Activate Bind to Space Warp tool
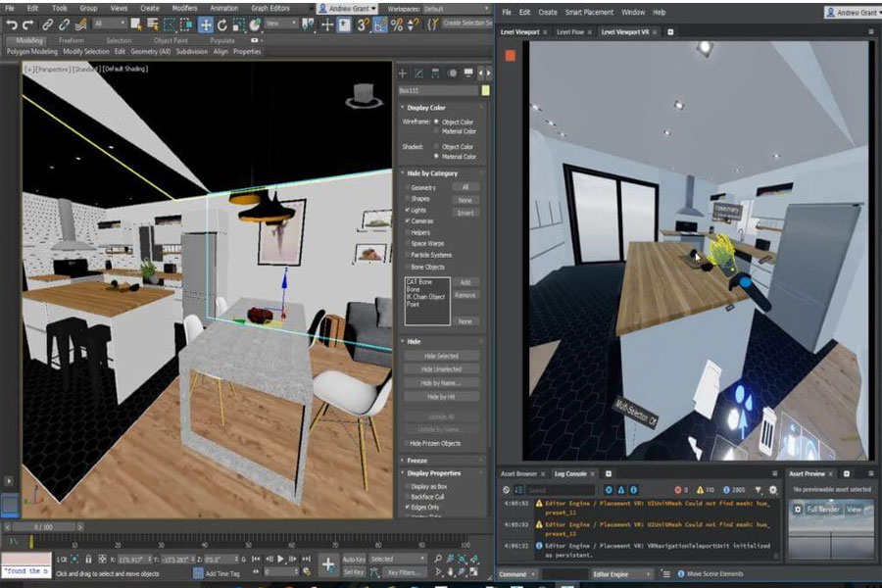Screen dimensions: 882x588 click(x=81, y=24)
